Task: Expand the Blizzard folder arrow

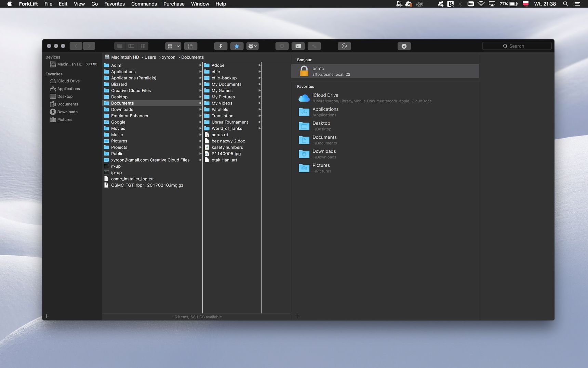Action: [200, 84]
